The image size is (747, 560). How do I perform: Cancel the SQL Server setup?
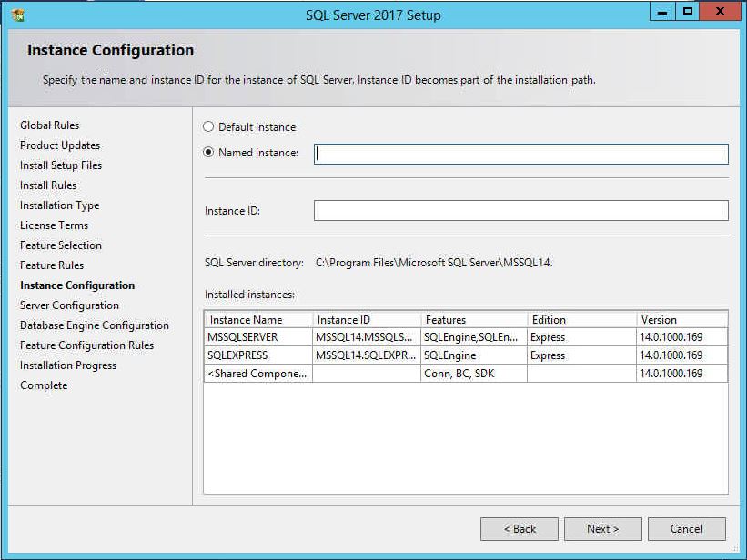pyautogui.click(x=687, y=529)
